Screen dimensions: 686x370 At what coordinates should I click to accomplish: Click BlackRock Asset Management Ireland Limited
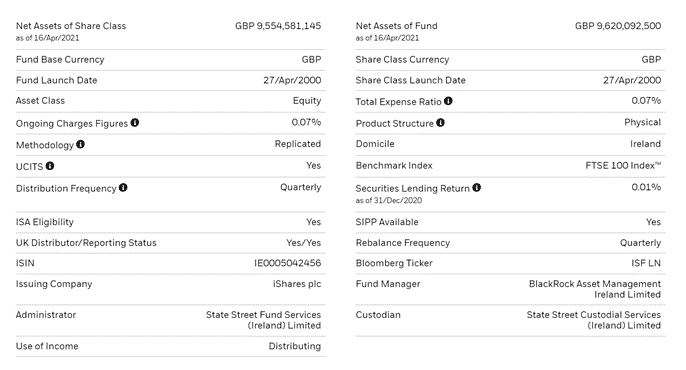pos(595,289)
